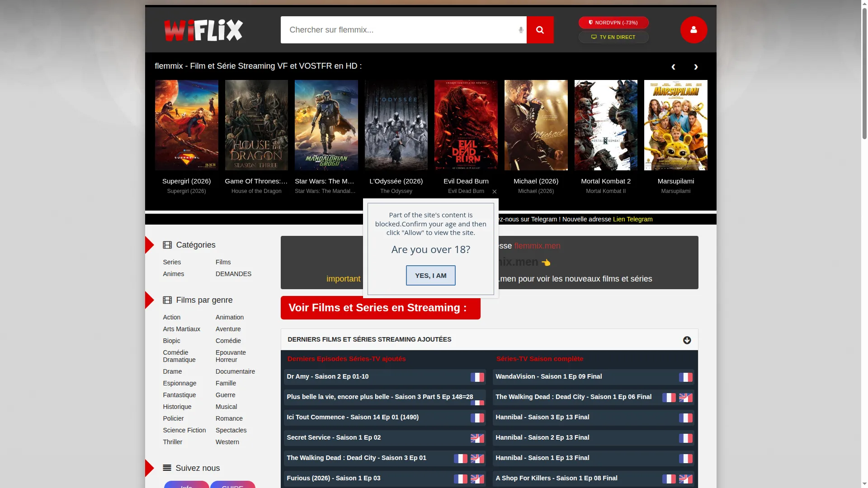Open DEMANDES category
The image size is (868, 488).
(233, 274)
